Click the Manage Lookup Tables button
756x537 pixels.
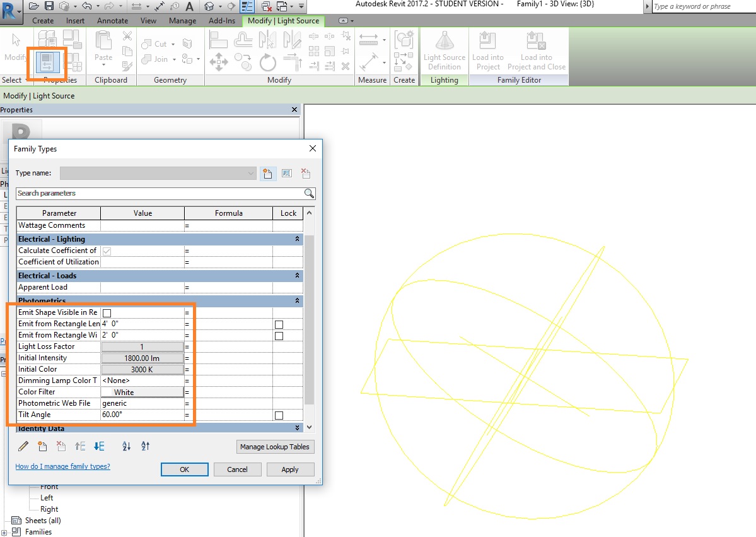tap(275, 447)
